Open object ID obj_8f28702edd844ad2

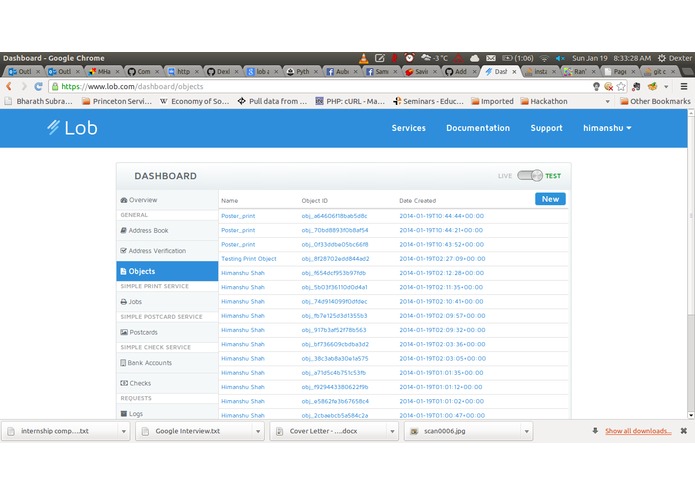335,259
